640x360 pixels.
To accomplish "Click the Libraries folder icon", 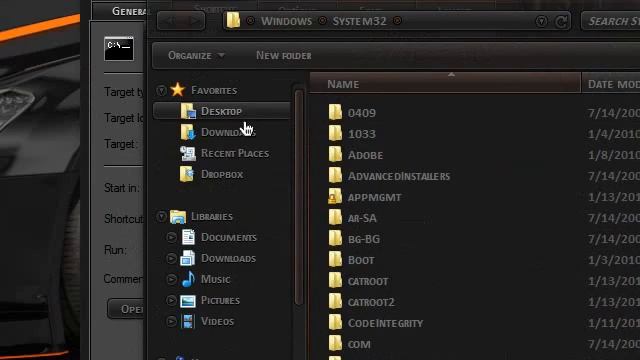I will pyautogui.click(x=178, y=216).
